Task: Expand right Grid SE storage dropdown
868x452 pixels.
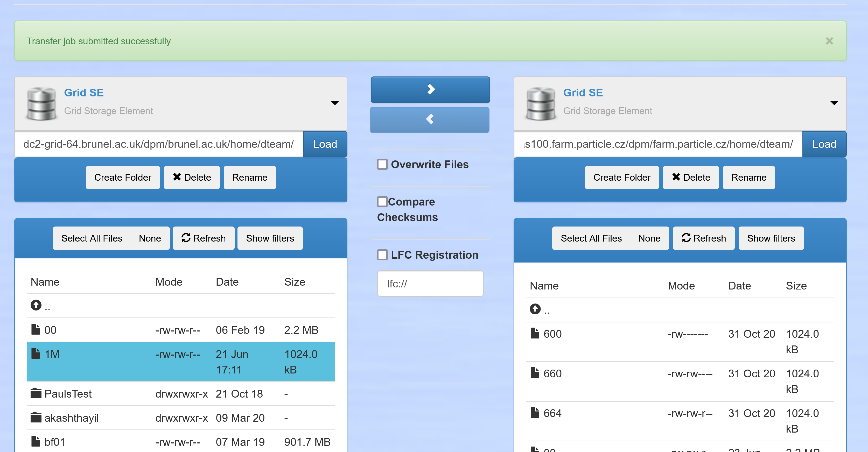Action: [834, 103]
